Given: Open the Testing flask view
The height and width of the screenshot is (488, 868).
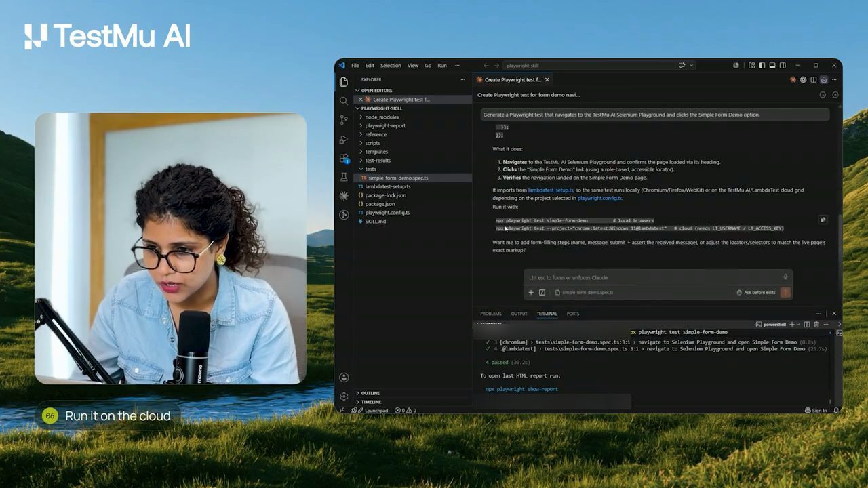Looking at the screenshot, I should pyautogui.click(x=344, y=177).
